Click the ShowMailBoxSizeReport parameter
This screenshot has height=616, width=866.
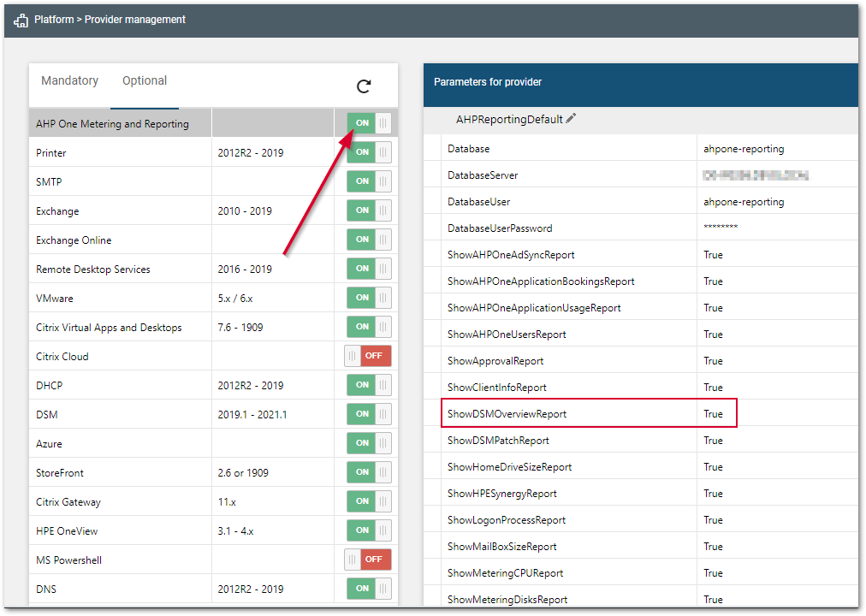pyautogui.click(x=502, y=547)
